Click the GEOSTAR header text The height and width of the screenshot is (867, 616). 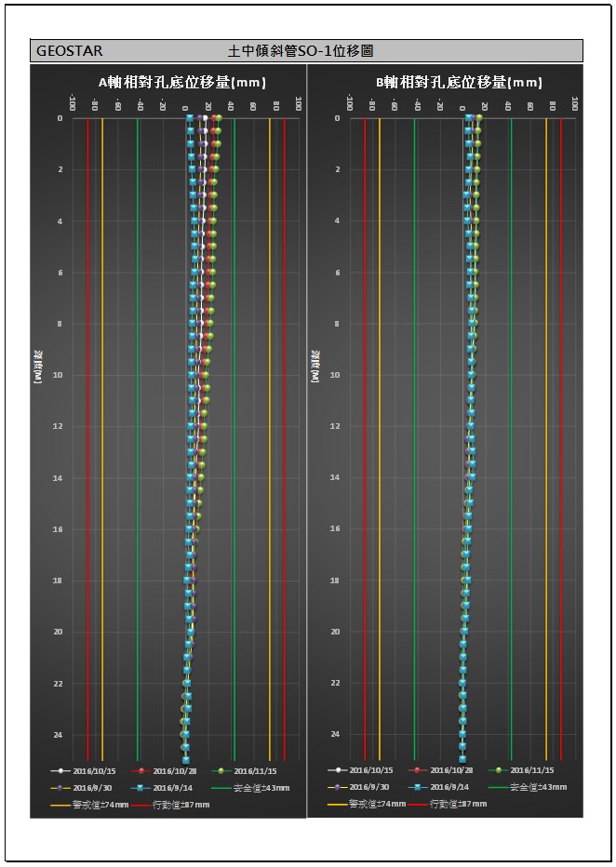tap(70, 51)
